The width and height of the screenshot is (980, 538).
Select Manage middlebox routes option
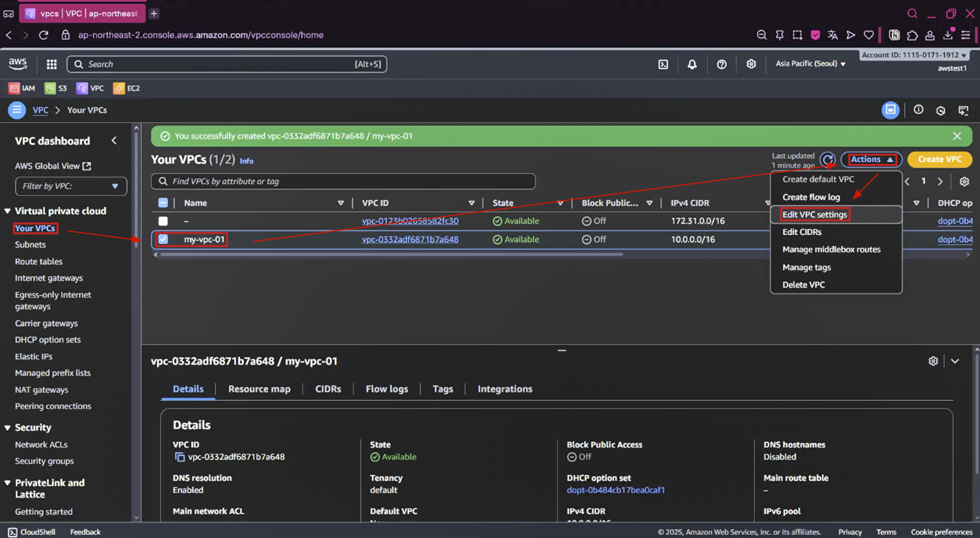[x=831, y=250]
